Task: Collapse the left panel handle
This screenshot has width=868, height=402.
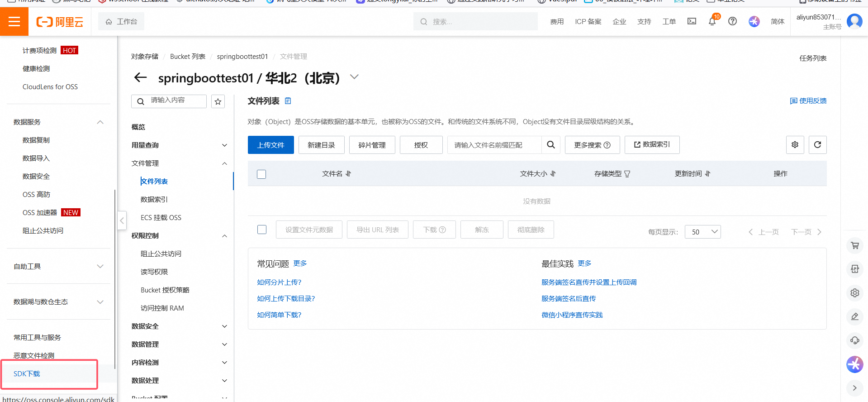Action: (122, 221)
